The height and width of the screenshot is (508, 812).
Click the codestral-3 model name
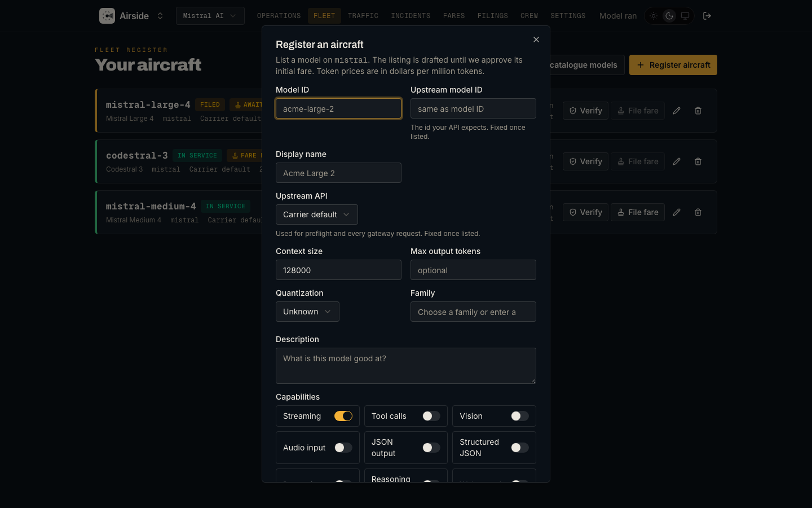[137, 155]
